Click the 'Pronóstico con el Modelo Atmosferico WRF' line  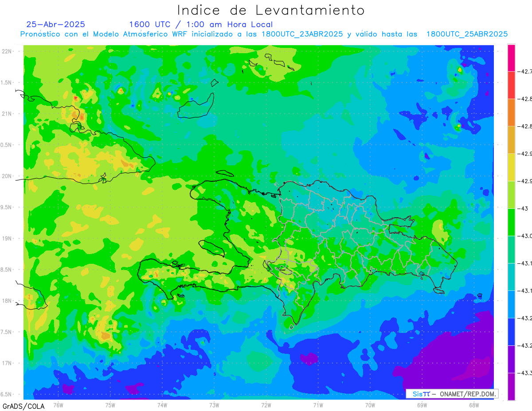tap(264, 34)
